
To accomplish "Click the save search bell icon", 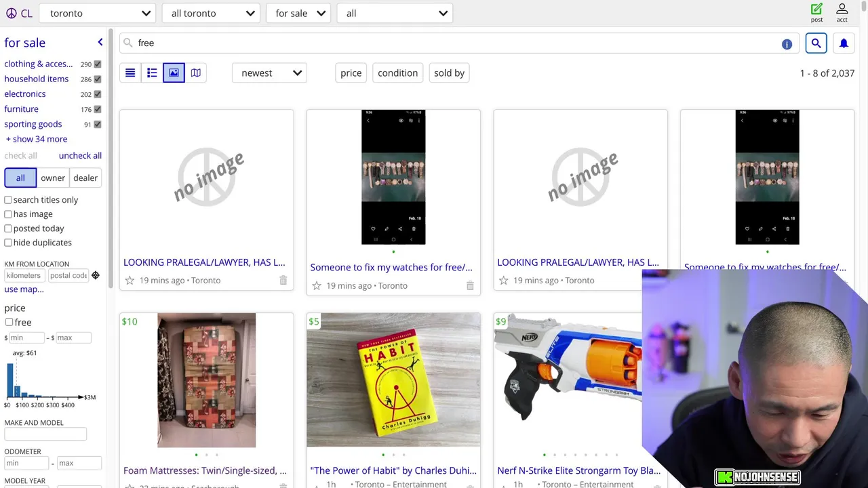I will 844,43.
